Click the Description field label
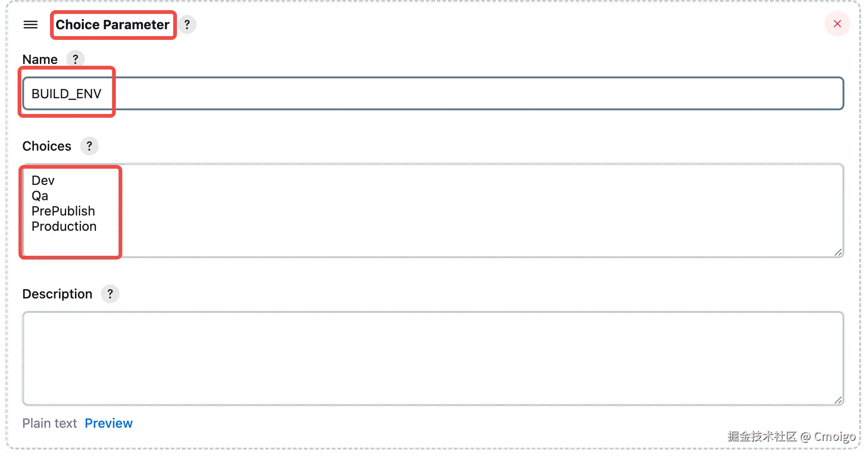Screen dimensions: 868x456 coord(57,294)
